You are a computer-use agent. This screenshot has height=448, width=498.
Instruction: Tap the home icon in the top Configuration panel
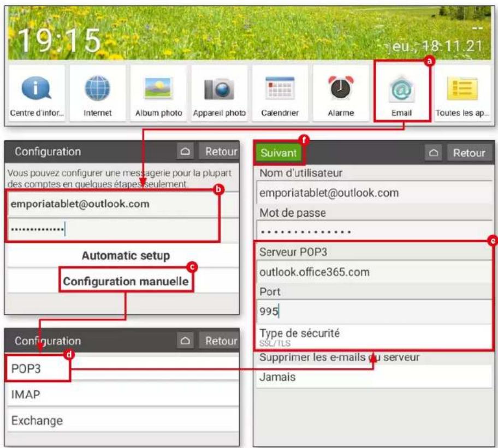185,151
